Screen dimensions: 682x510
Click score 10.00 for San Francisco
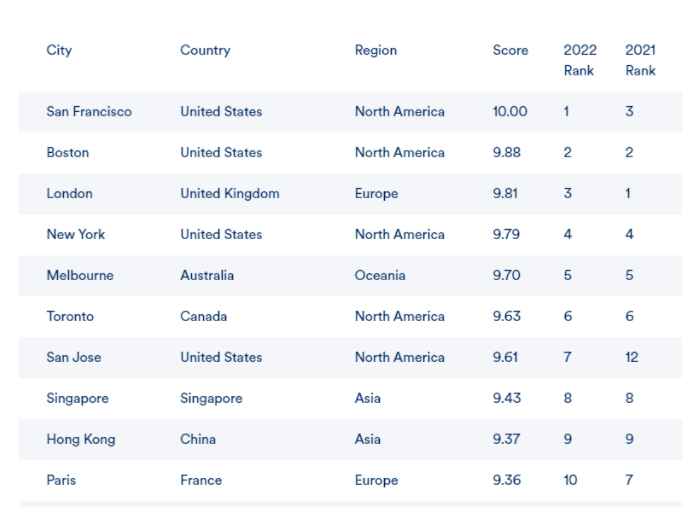tap(510, 111)
